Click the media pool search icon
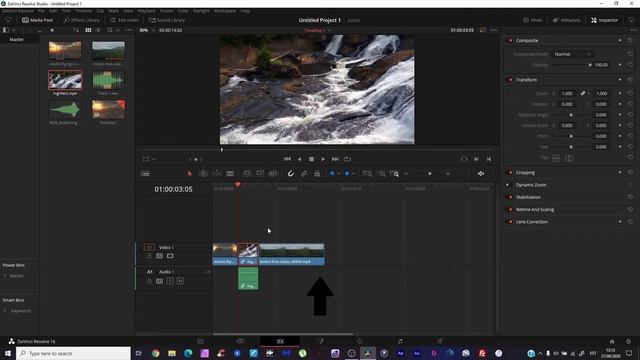This screenshot has height=360, width=640. click(x=109, y=30)
